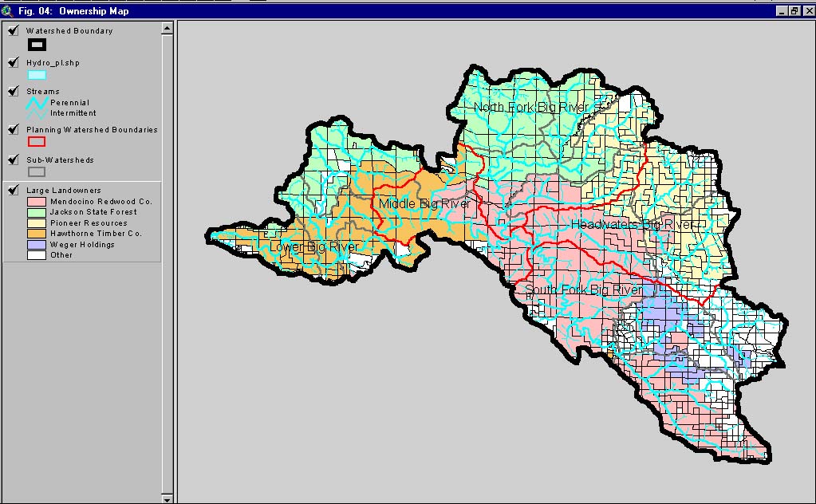
Task: Select the Watershed Boundary layer name
Action: pos(69,30)
